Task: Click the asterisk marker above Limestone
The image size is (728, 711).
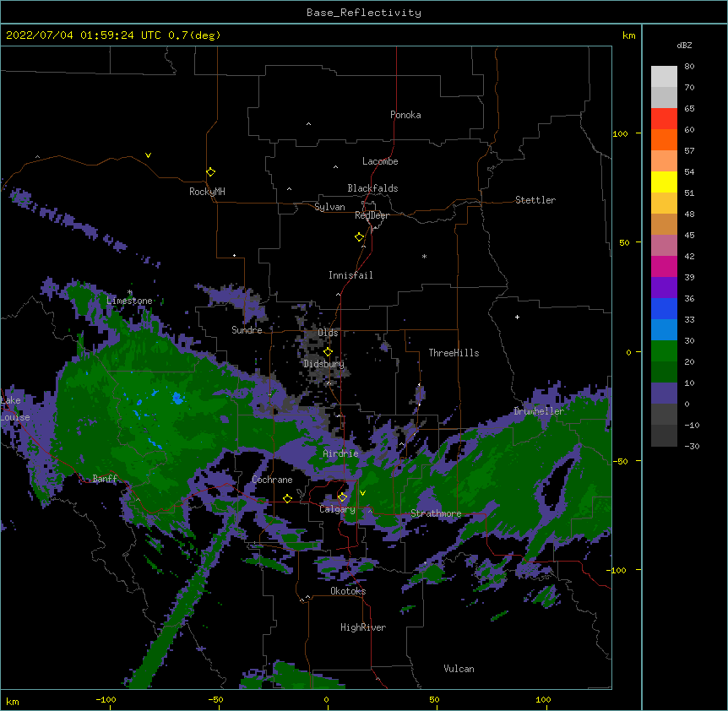Action: [x=130, y=292]
